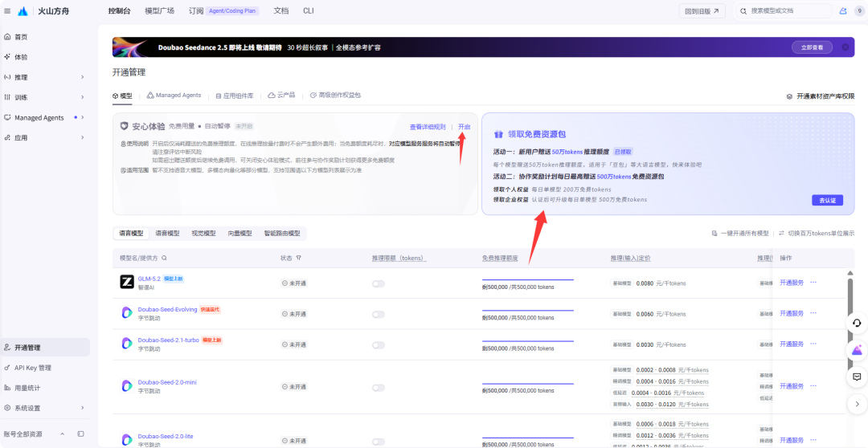Click inside the 搜索模型或文档 search field
This screenshot has width=868, height=448.
784,11
